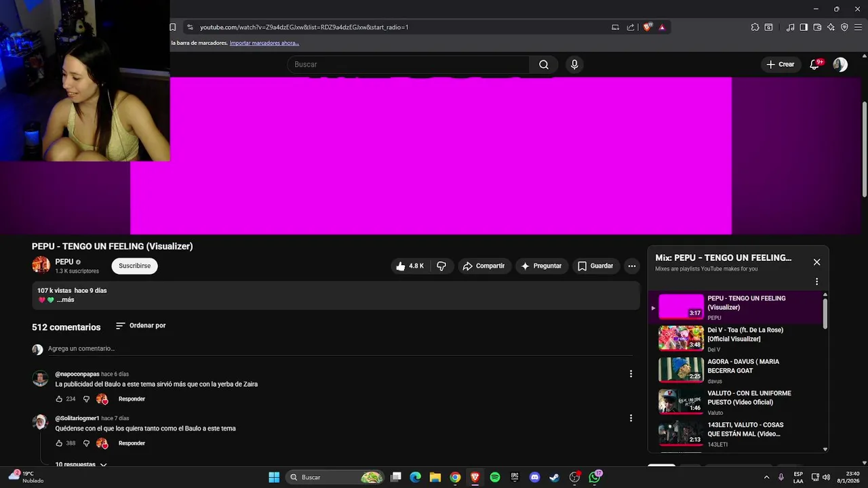Image resolution: width=868 pixels, height=488 pixels.
Task: Open Brave Wallet icon
Action: click(817, 27)
